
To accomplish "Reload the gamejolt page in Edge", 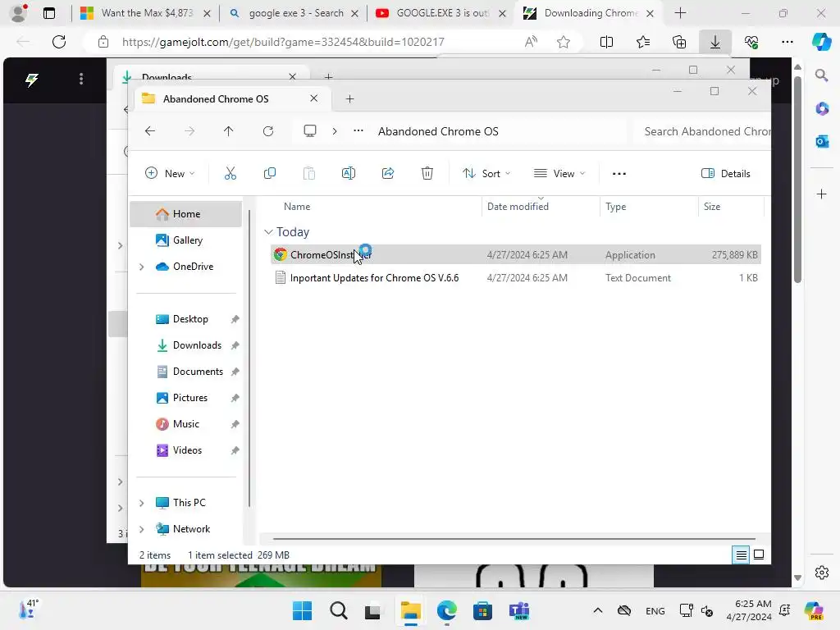I will click(59, 42).
